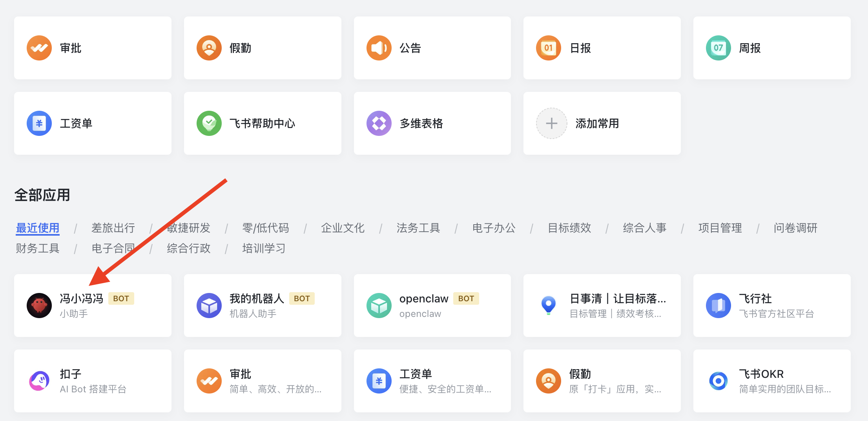The width and height of the screenshot is (868, 421).
Task: Select the 最近使用 category tab
Action: pos(38,228)
